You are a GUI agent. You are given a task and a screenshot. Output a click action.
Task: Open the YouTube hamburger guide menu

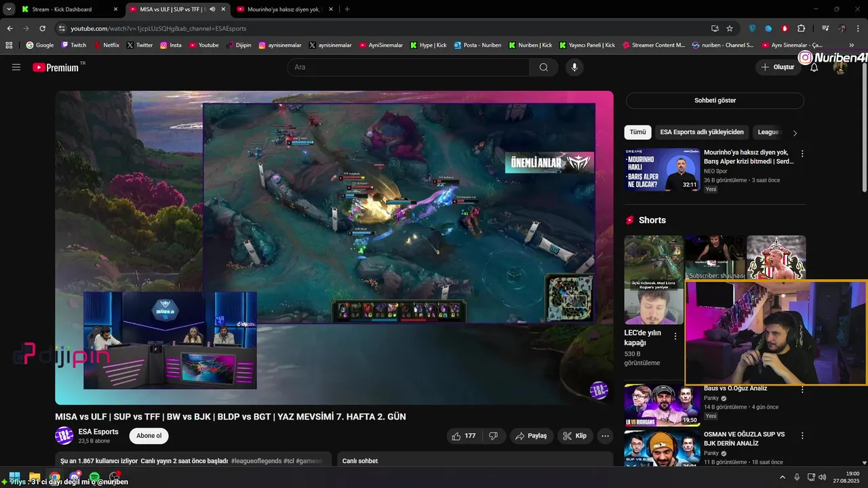16,67
